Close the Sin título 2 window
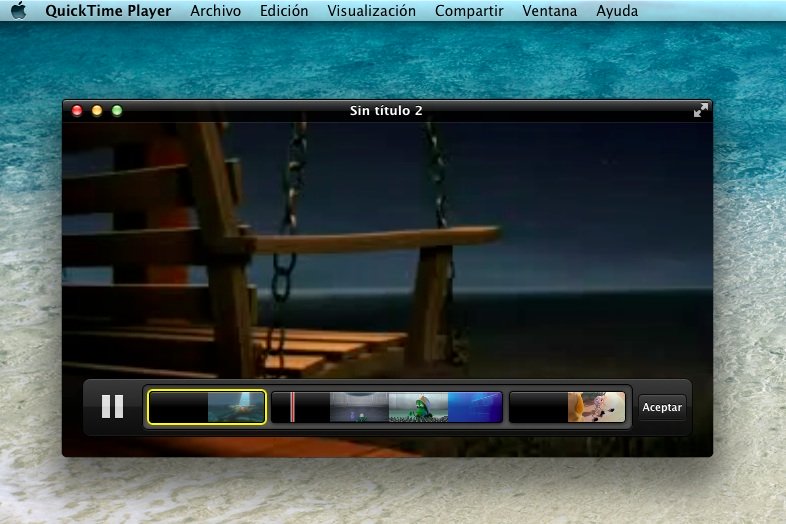786x524 pixels. click(x=77, y=111)
